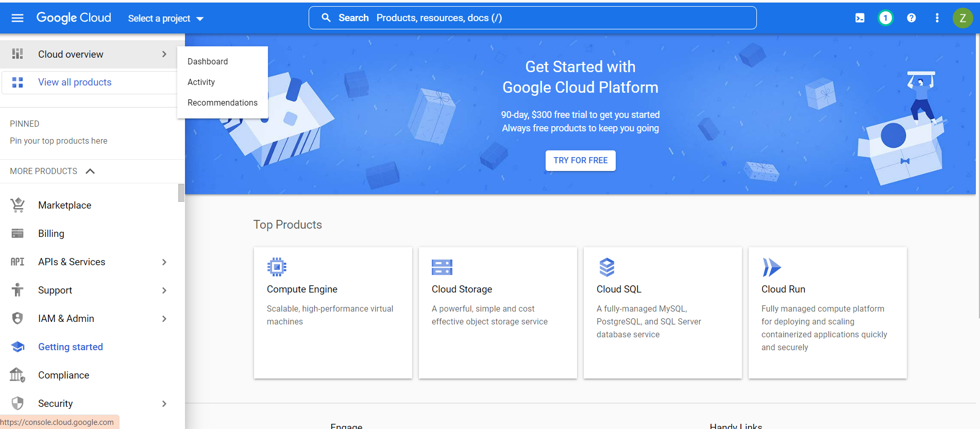Click the PINNED section heading
The image size is (980, 429).
click(25, 124)
